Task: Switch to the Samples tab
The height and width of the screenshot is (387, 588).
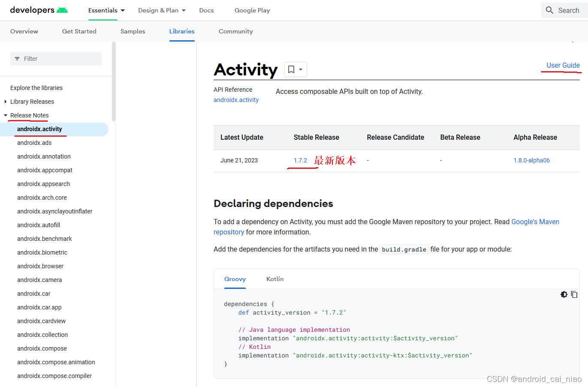Action: tap(133, 31)
